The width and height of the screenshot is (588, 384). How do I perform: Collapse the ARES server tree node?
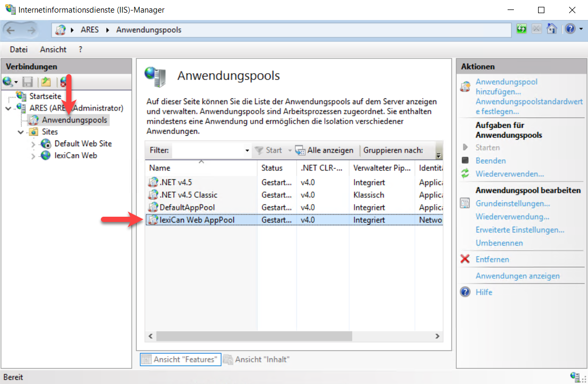[8, 108]
